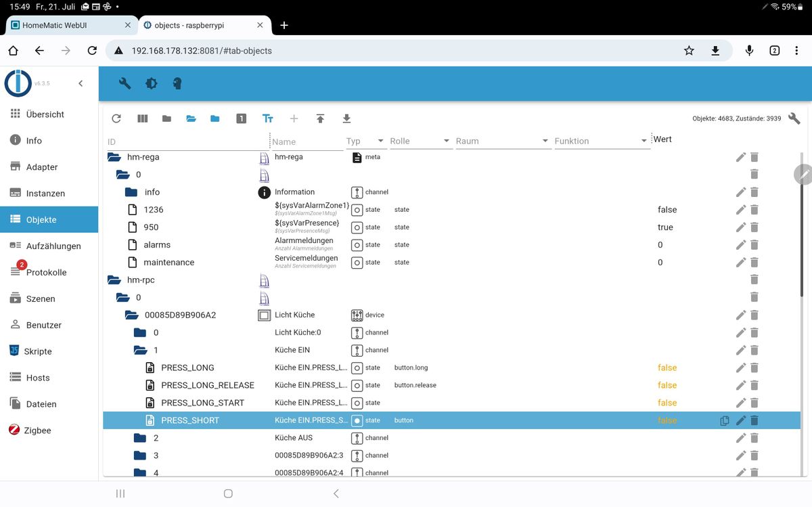
Task: Go to the browser home page
Action: pos(13,51)
